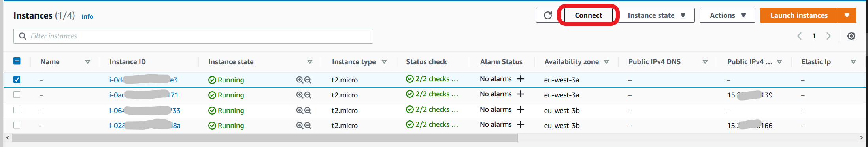Open the instance ID ending in 8a
Image resolution: width=868 pixels, height=147 pixels.
pyautogui.click(x=145, y=126)
